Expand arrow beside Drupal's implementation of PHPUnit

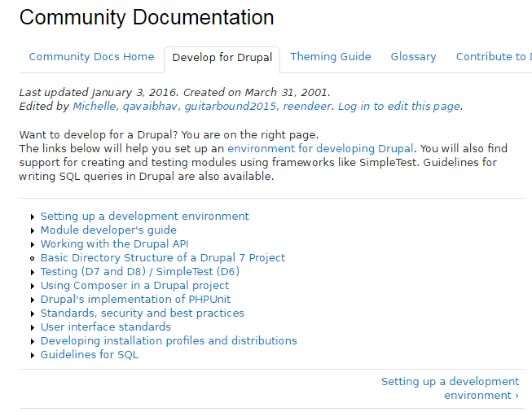tap(33, 300)
